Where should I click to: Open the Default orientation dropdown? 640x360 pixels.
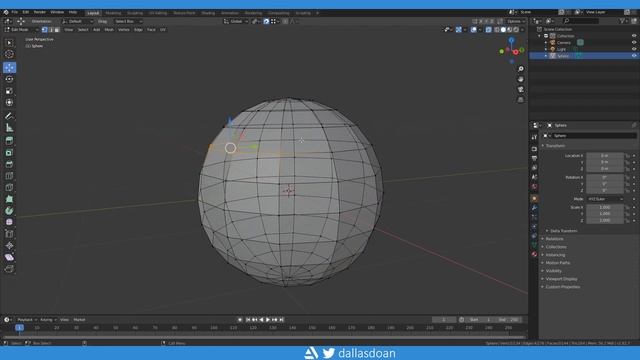77,21
